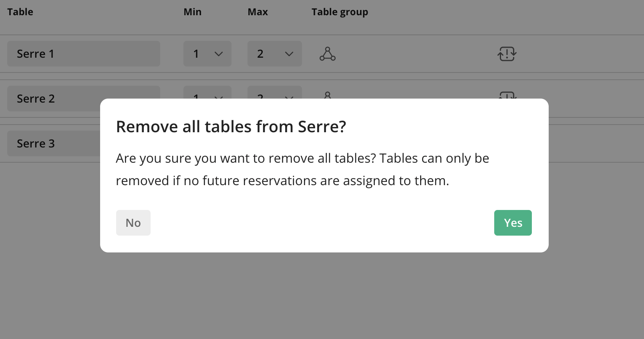644x339 pixels.
Task: Click the Table group column header
Action: click(x=340, y=12)
